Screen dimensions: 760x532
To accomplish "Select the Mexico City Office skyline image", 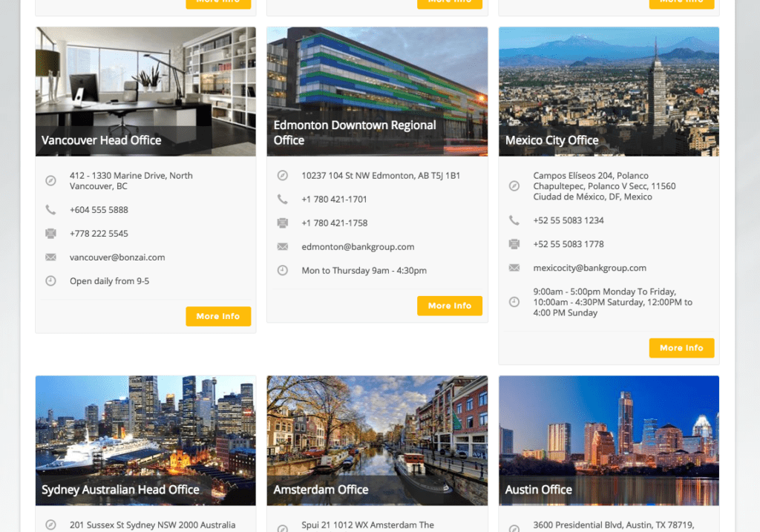I will pos(609,82).
